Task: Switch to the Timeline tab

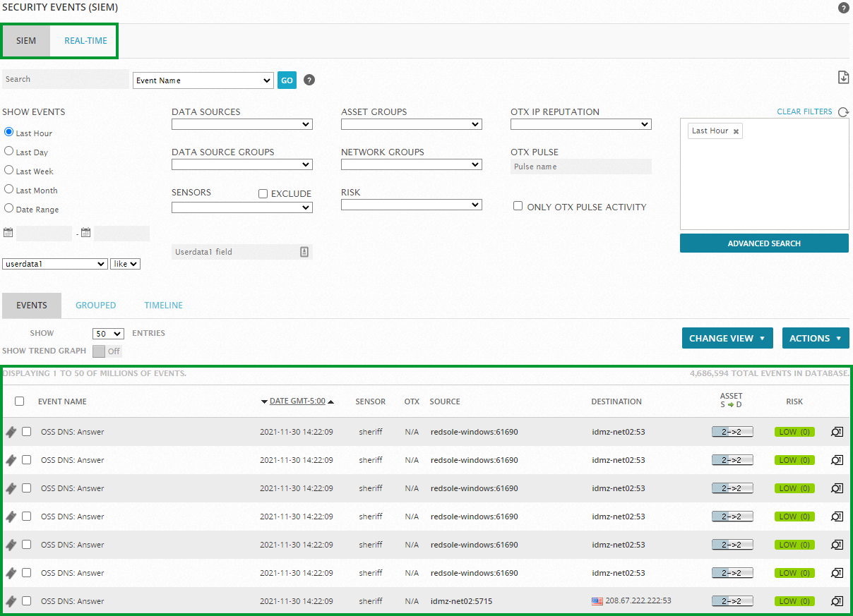Action: (x=164, y=306)
